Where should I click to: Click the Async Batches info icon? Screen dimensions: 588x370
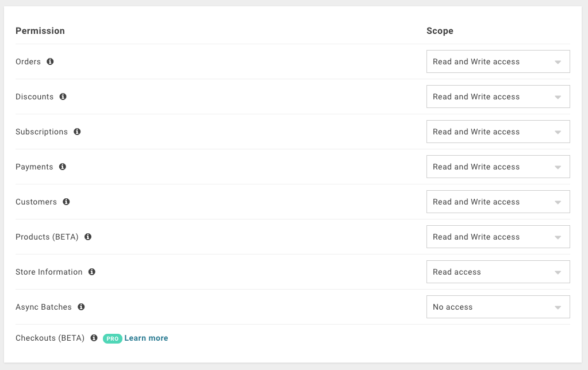tap(81, 307)
